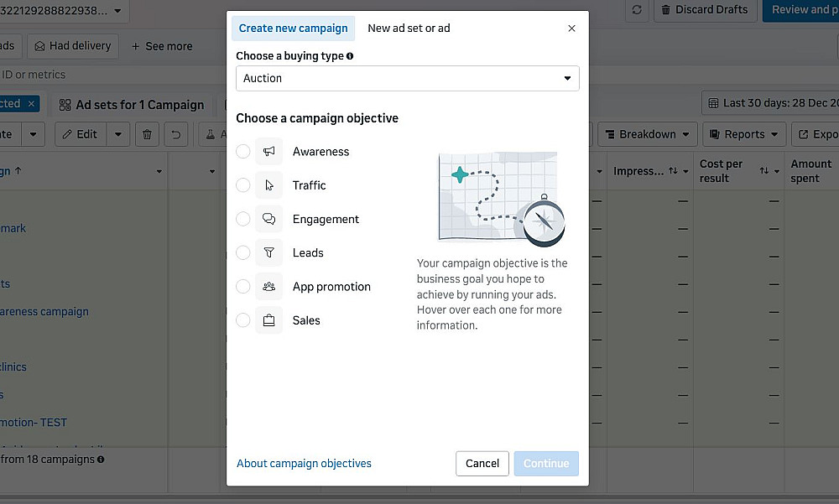839x504 pixels.
Task: Click the funnel icon for Leads
Action: (x=269, y=252)
